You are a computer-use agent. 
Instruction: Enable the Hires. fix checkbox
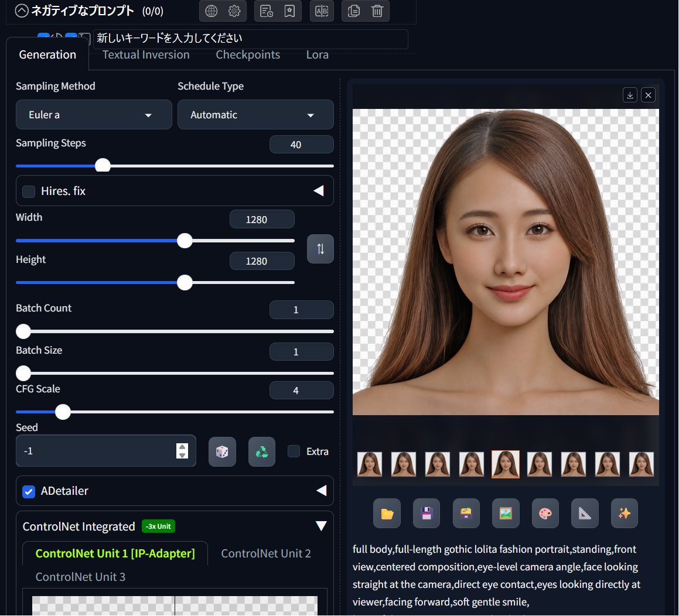(29, 191)
